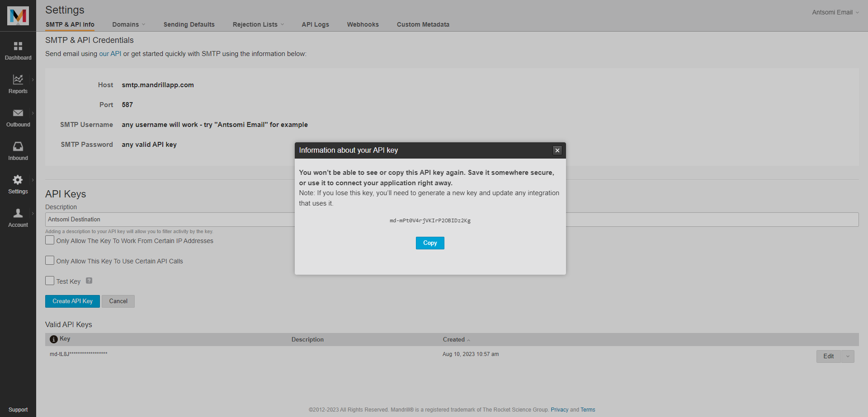Image resolution: width=868 pixels, height=417 pixels.
Task: Click the Mandrill logo icon
Action: point(18,16)
